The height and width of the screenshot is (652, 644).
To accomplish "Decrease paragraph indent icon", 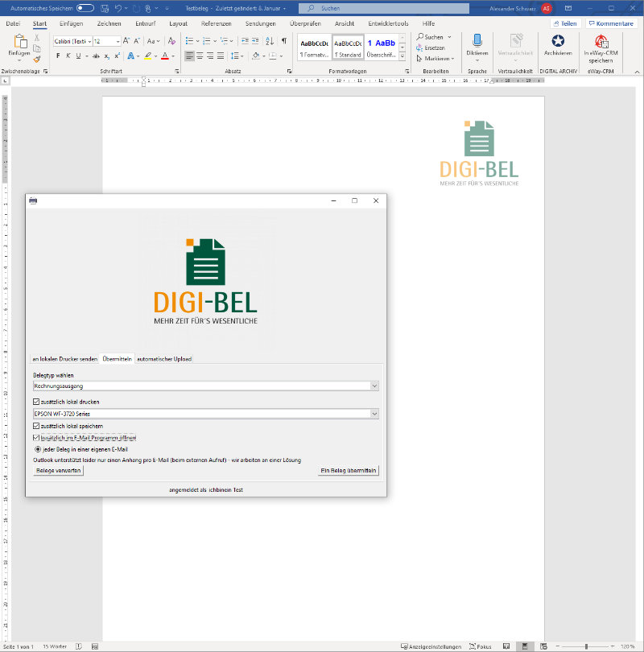I will pyautogui.click(x=245, y=41).
